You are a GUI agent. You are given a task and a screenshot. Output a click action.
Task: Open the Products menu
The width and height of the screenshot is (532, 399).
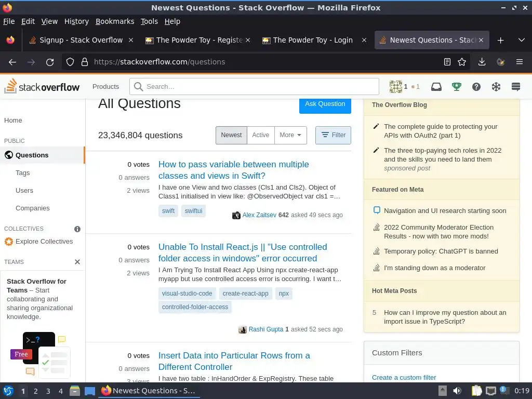pos(105,87)
